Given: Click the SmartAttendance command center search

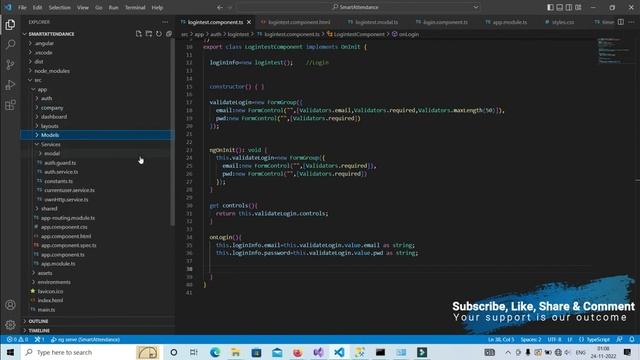Looking at the screenshot, I should pos(358,7).
